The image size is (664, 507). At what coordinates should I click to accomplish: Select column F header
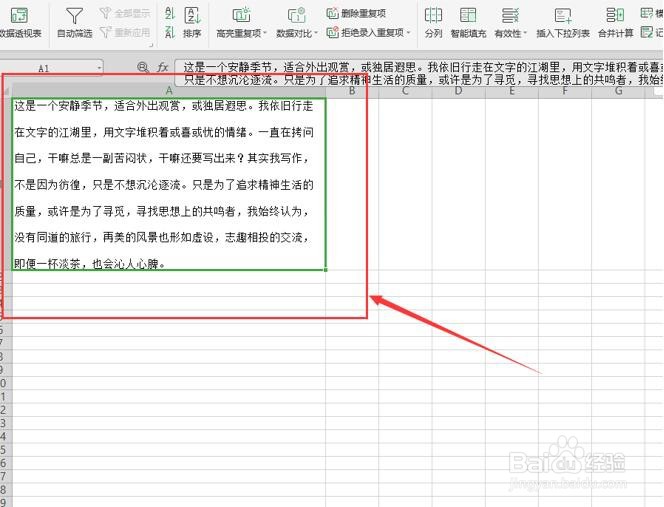click(x=564, y=91)
